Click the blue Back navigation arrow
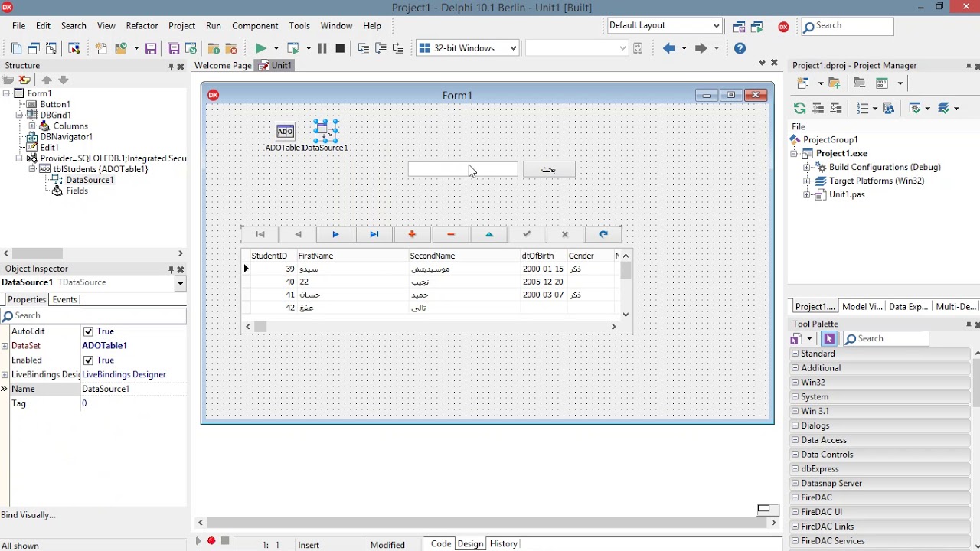Viewport: 980px width, 551px height. (x=668, y=48)
